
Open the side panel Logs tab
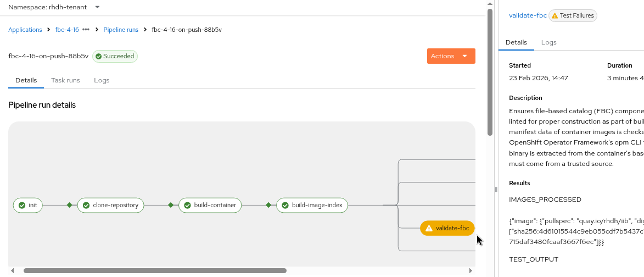click(x=548, y=42)
